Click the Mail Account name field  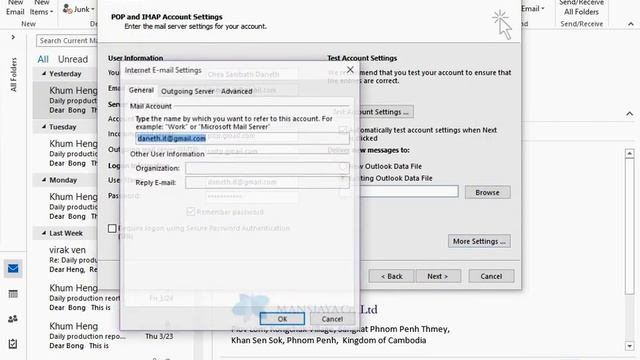point(242,138)
